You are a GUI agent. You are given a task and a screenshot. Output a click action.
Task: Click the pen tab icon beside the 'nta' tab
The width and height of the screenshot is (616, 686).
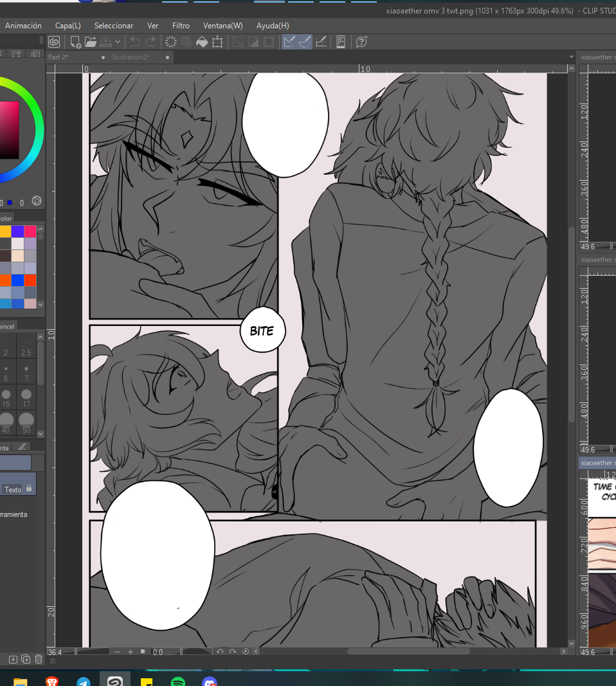pos(22,447)
